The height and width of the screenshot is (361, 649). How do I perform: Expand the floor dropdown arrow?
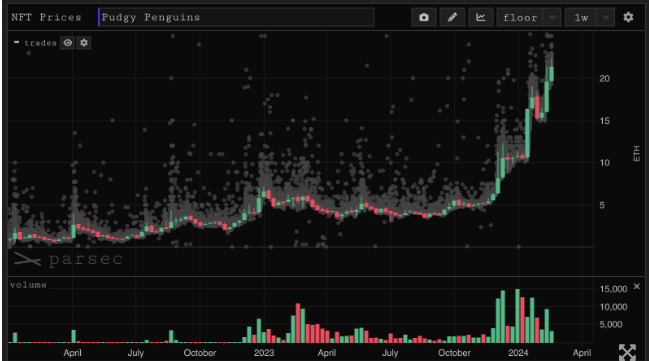coord(552,17)
